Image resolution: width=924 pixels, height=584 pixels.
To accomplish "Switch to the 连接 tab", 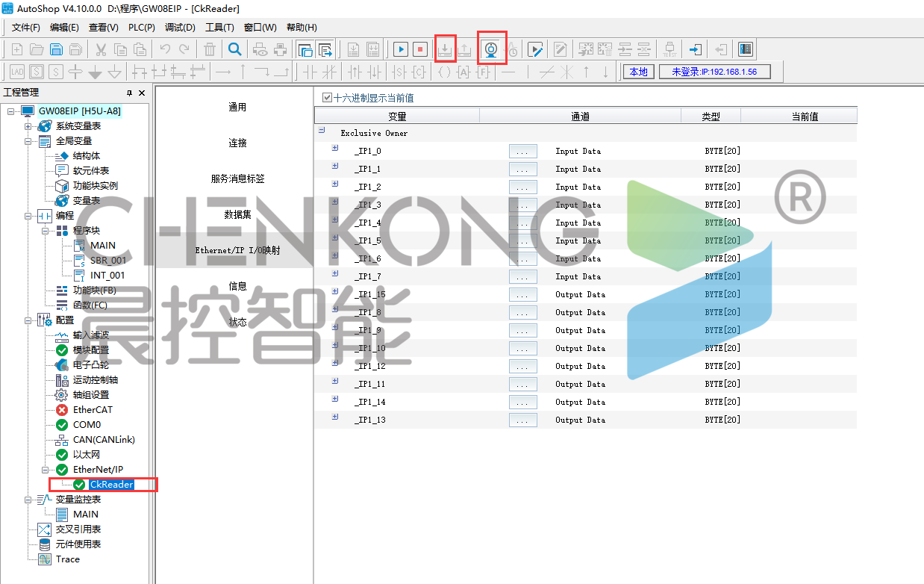I will (237, 143).
